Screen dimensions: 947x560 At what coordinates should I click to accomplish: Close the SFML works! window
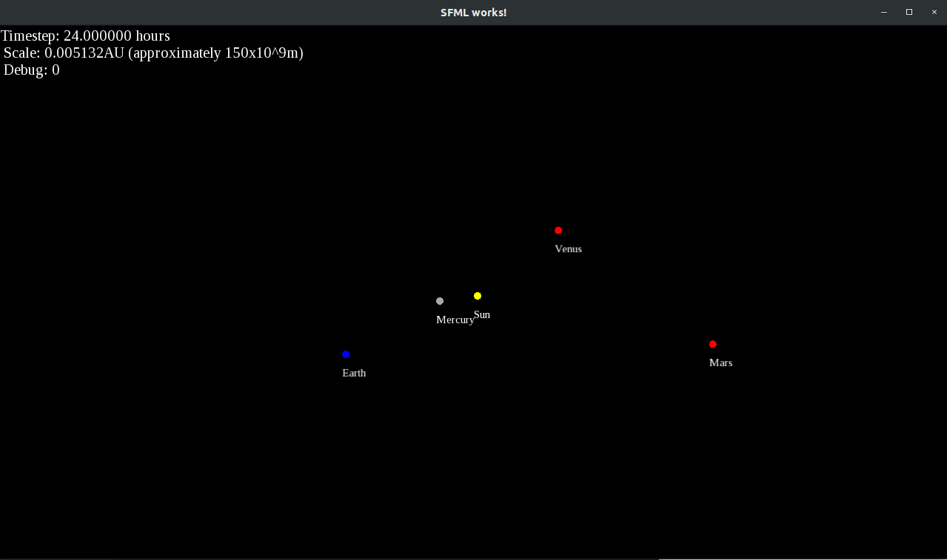click(x=934, y=13)
